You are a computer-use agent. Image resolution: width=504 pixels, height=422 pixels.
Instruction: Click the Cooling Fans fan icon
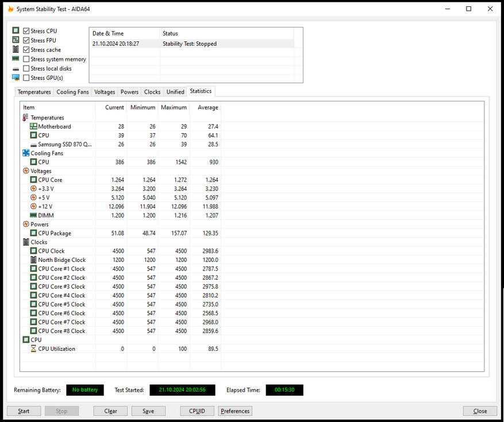(x=26, y=153)
